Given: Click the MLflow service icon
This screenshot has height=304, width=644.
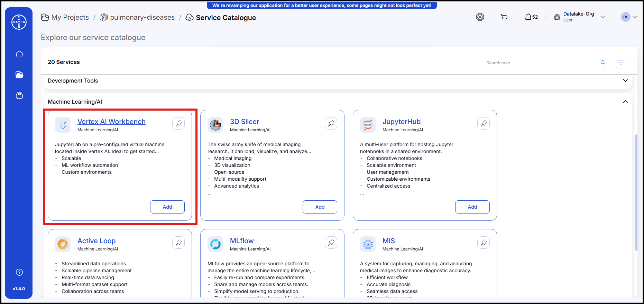Looking at the screenshot, I should (x=215, y=244).
